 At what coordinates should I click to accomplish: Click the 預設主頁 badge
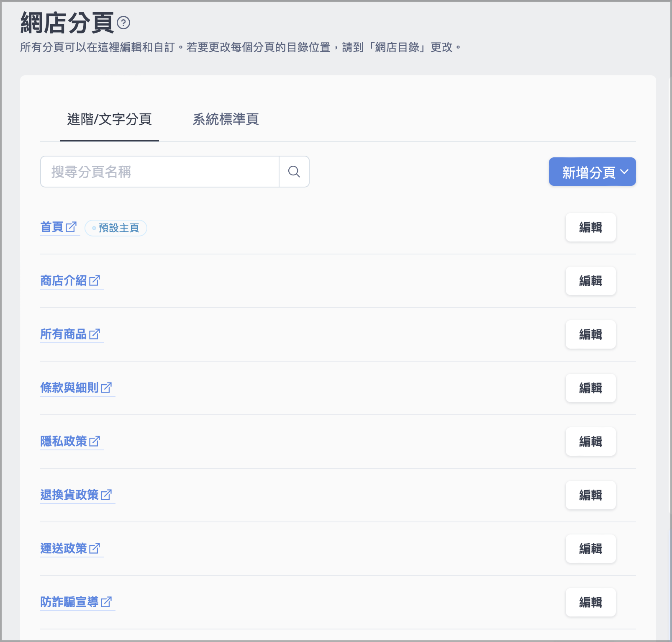tap(116, 228)
